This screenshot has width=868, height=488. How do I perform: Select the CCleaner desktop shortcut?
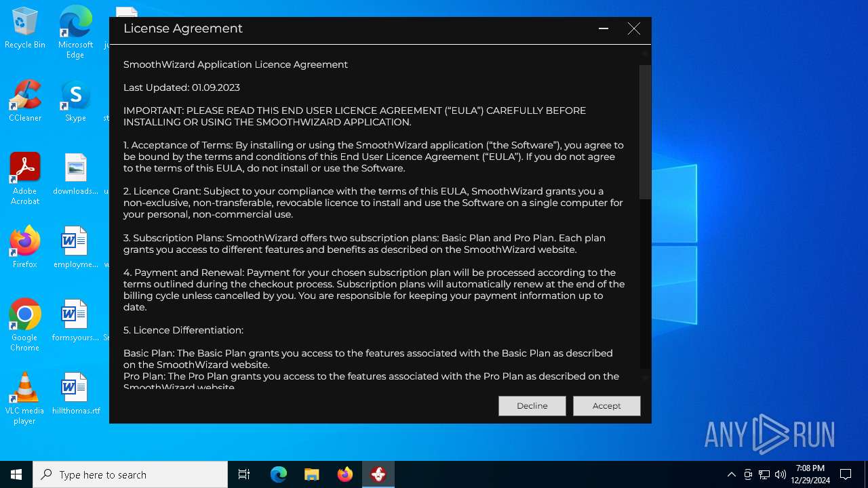click(x=25, y=100)
